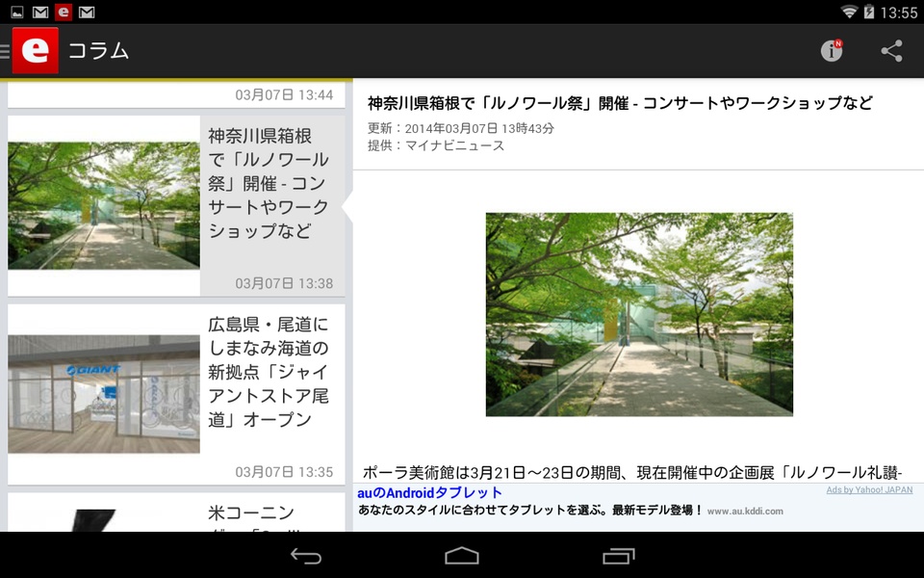Open the navigation drawer hamburger icon
The image size is (924, 578).
coord(5,51)
